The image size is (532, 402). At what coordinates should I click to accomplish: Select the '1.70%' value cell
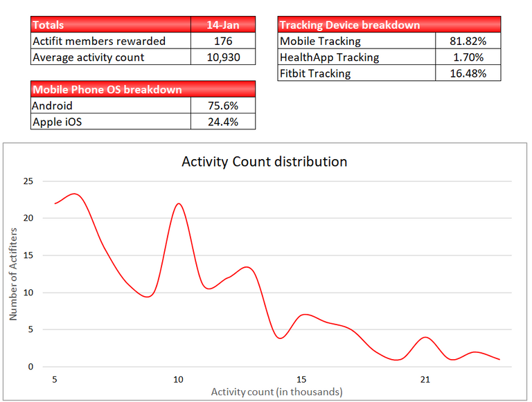(x=468, y=57)
